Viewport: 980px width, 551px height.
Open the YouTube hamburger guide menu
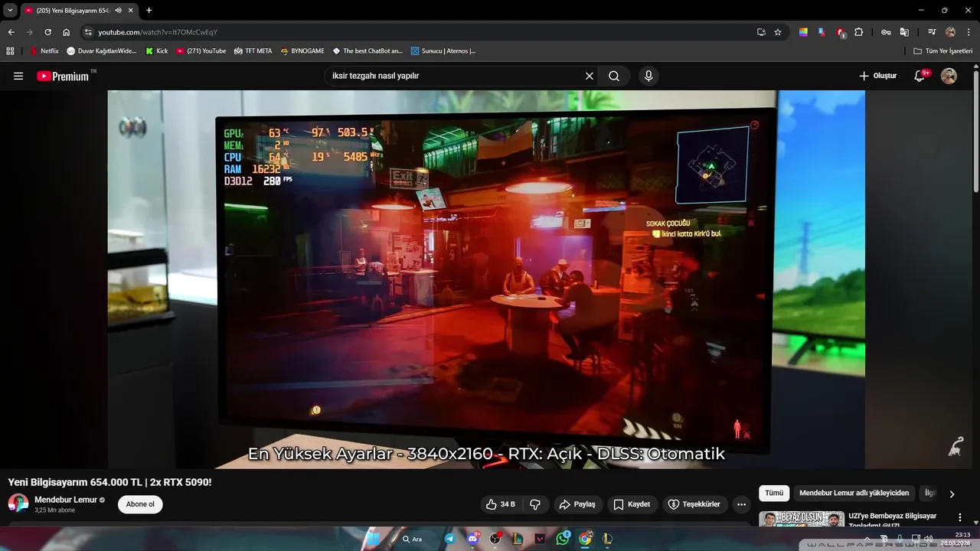pos(18,76)
